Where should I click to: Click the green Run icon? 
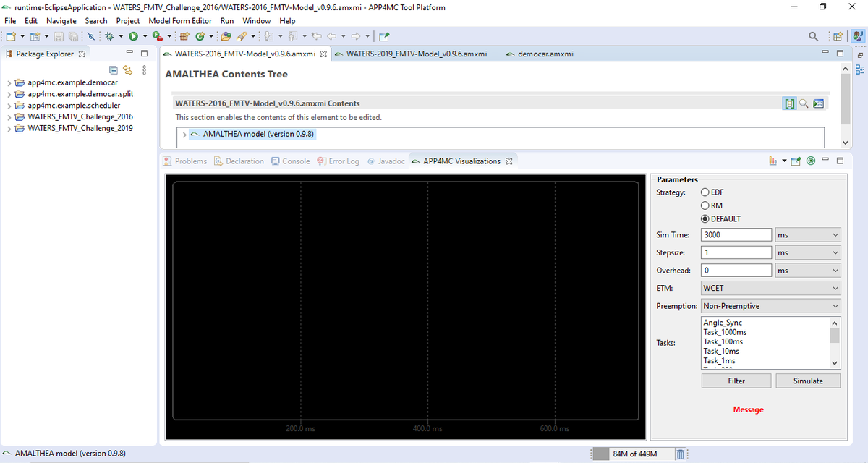(x=133, y=36)
